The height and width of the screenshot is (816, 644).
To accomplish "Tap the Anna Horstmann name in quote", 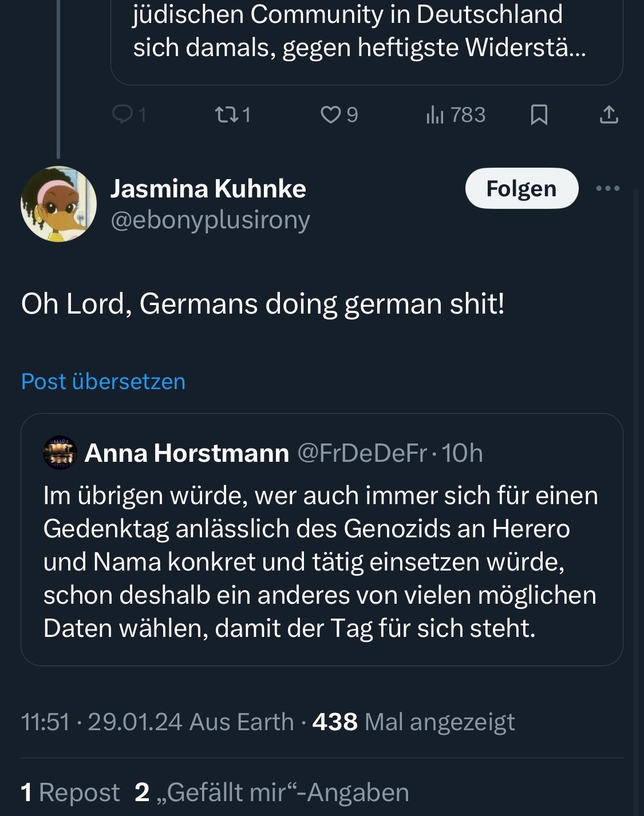I will coord(187,453).
